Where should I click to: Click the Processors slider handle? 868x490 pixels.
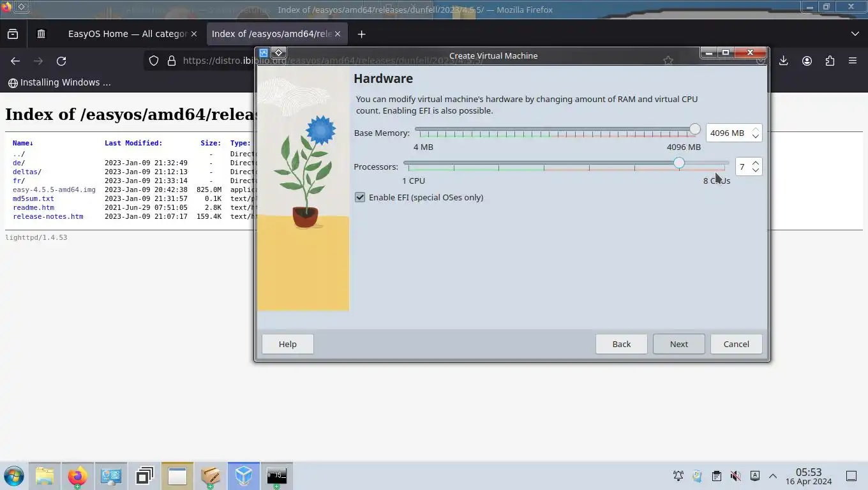(x=679, y=163)
